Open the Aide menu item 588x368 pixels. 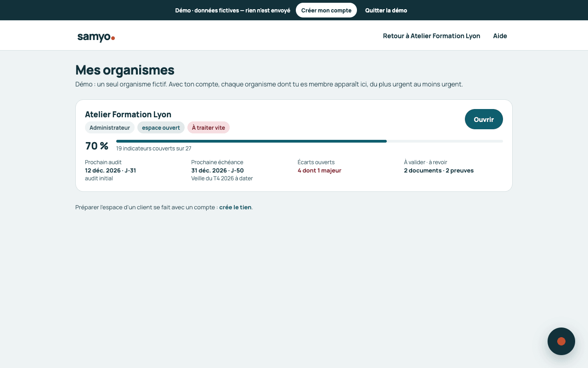pyautogui.click(x=500, y=36)
